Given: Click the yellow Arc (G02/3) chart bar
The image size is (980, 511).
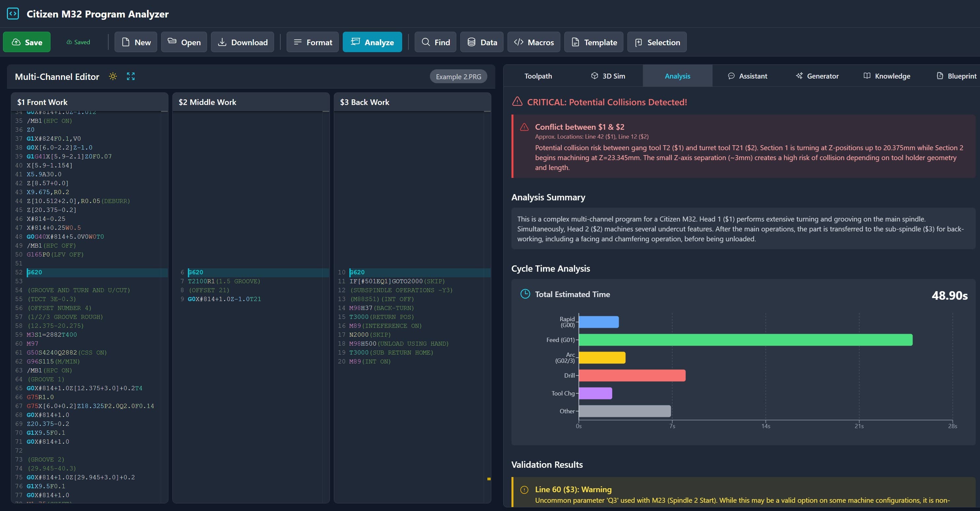Looking at the screenshot, I should point(602,358).
